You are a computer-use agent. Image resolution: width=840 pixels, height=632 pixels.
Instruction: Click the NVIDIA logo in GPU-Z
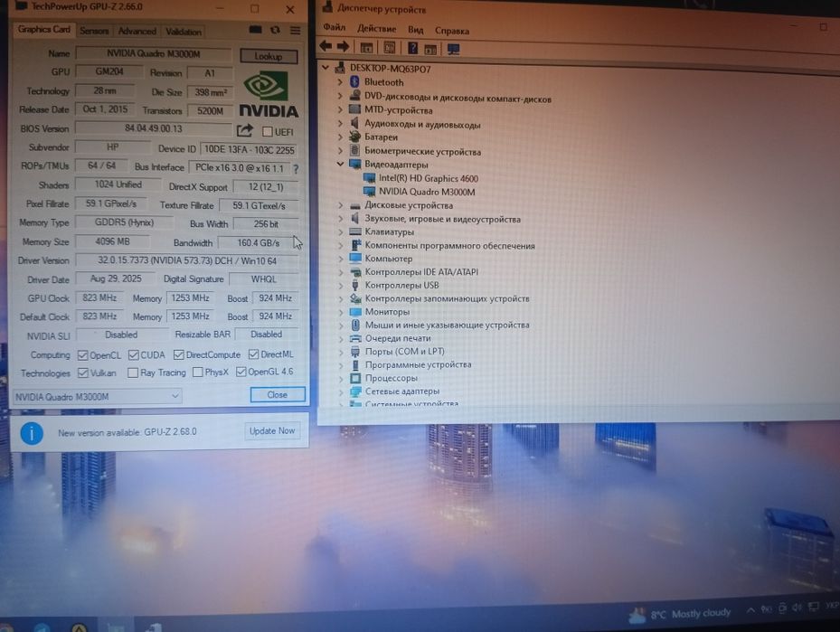point(268,95)
